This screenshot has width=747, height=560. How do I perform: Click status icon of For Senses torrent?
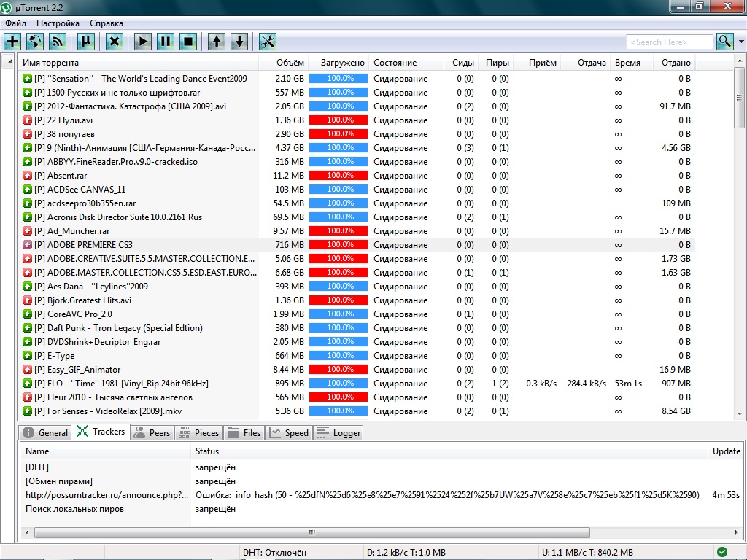(x=27, y=411)
